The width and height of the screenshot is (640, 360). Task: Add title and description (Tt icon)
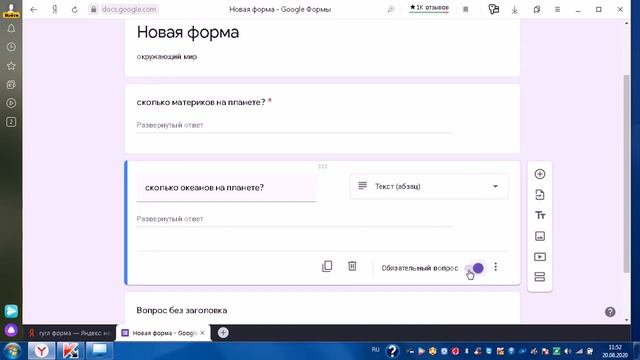(x=540, y=216)
